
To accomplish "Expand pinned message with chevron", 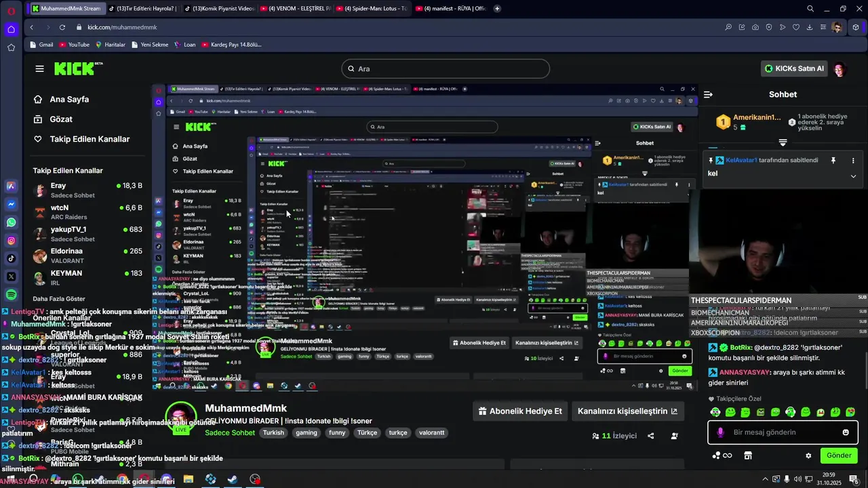I will 853,176.
